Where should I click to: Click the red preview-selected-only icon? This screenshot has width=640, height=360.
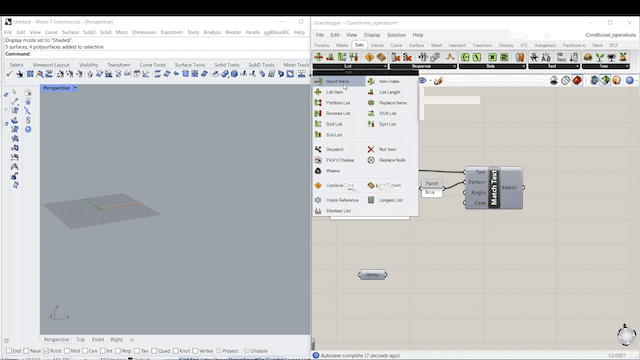coord(577,80)
